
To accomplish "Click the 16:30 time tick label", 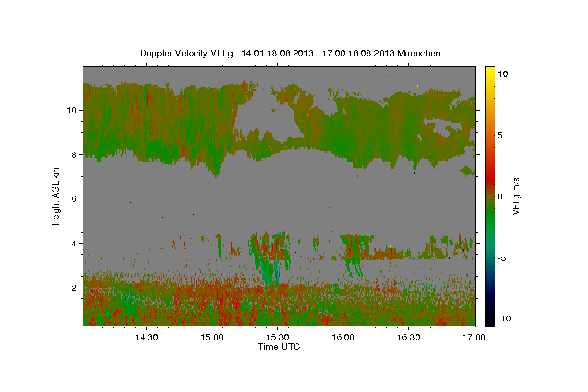I will (x=409, y=338).
